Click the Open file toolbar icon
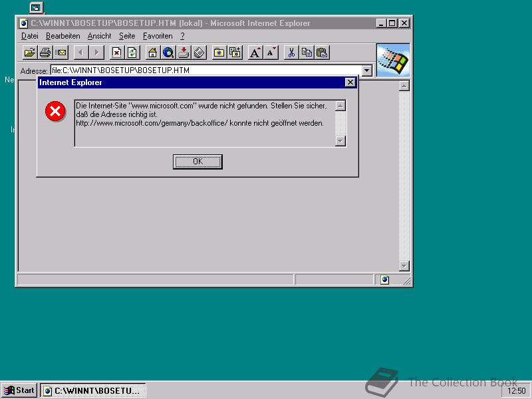The height and width of the screenshot is (399, 532). pyautogui.click(x=30, y=53)
